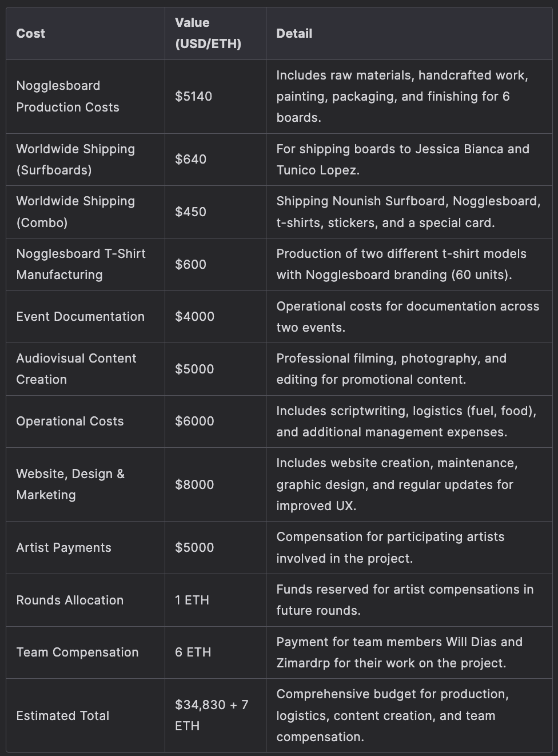Image resolution: width=558 pixels, height=756 pixels.
Task: Select the Nogglesboard Production Costs cell
Action: (67, 96)
